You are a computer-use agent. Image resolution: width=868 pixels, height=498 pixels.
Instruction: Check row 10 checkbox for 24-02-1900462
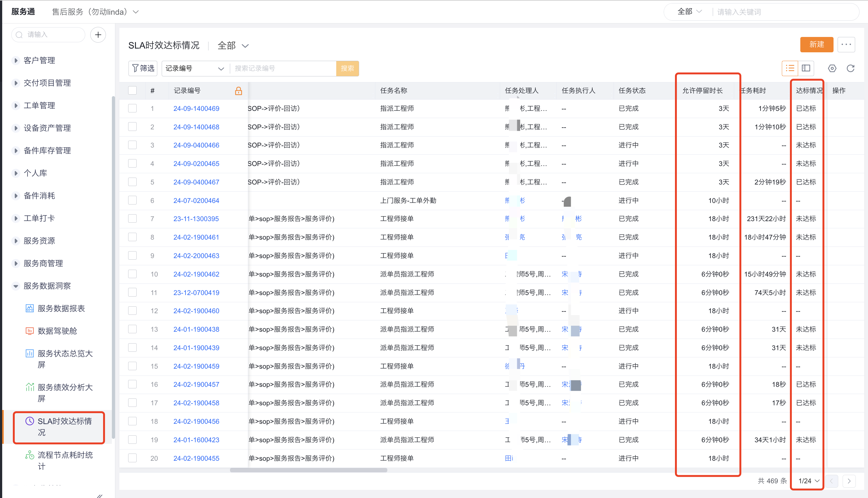coord(133,274)
